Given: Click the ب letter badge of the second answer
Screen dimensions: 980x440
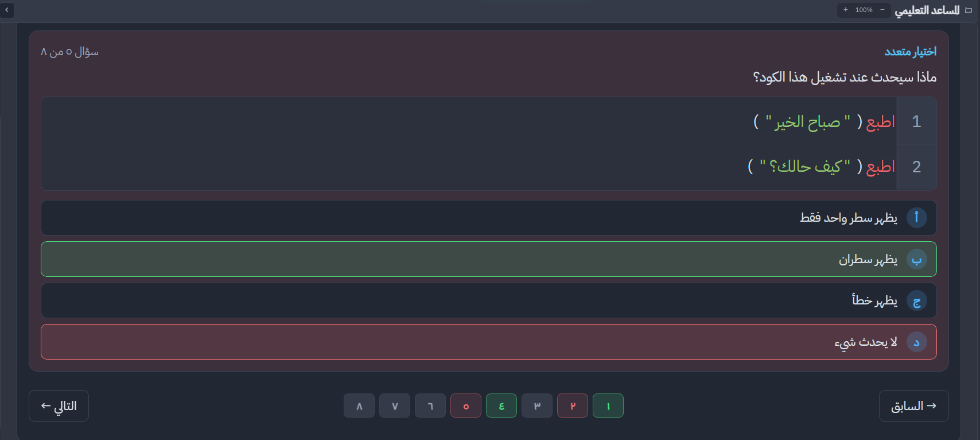Looking at the screenshot, I should [x=916, y=259].
